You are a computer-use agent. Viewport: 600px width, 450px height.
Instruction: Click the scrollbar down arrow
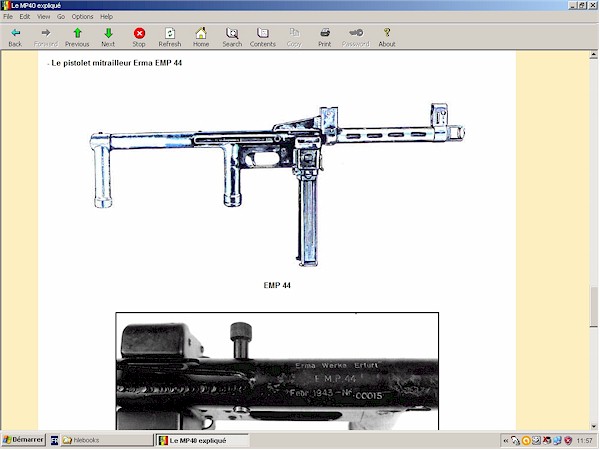pos(593,426)
